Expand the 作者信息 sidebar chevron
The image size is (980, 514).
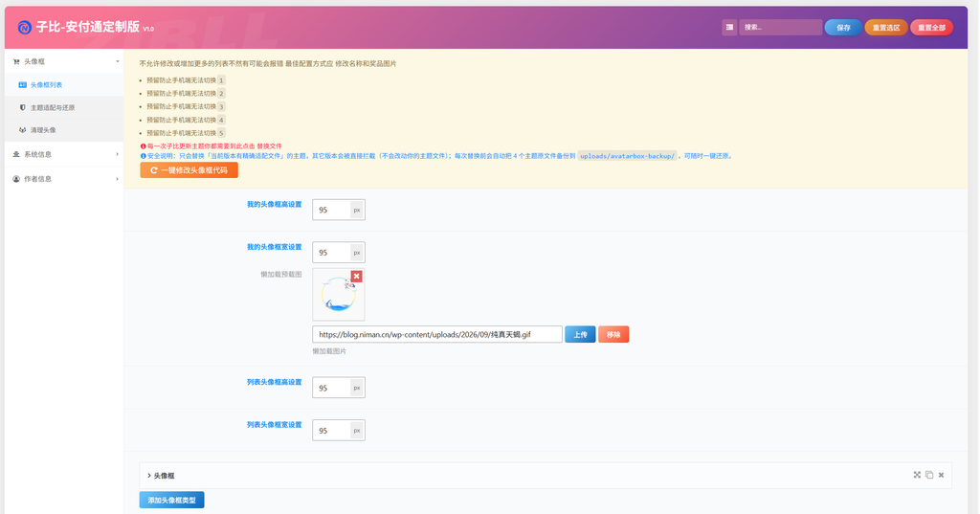pos(117,179)
